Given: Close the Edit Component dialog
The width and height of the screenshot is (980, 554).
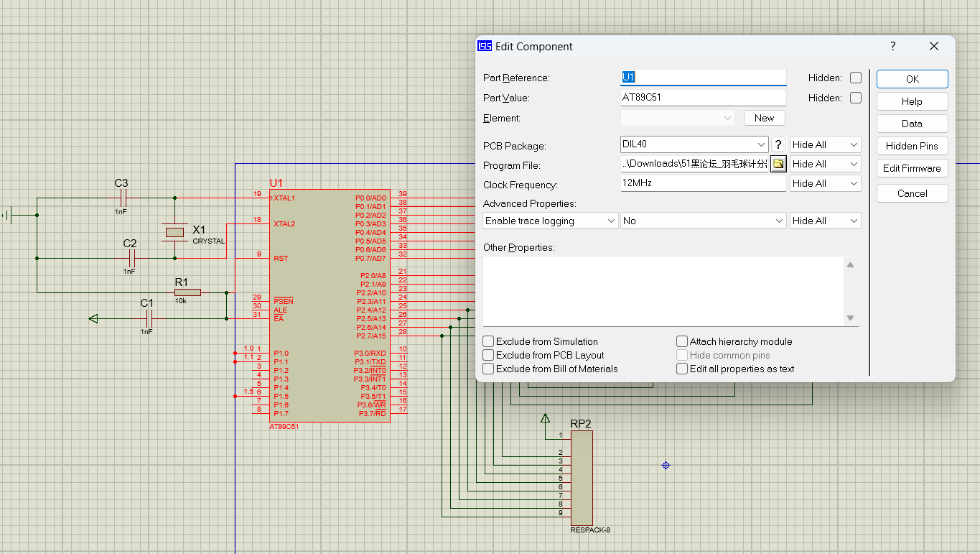Looking at the screenshot, I should (x=933, y=46).
